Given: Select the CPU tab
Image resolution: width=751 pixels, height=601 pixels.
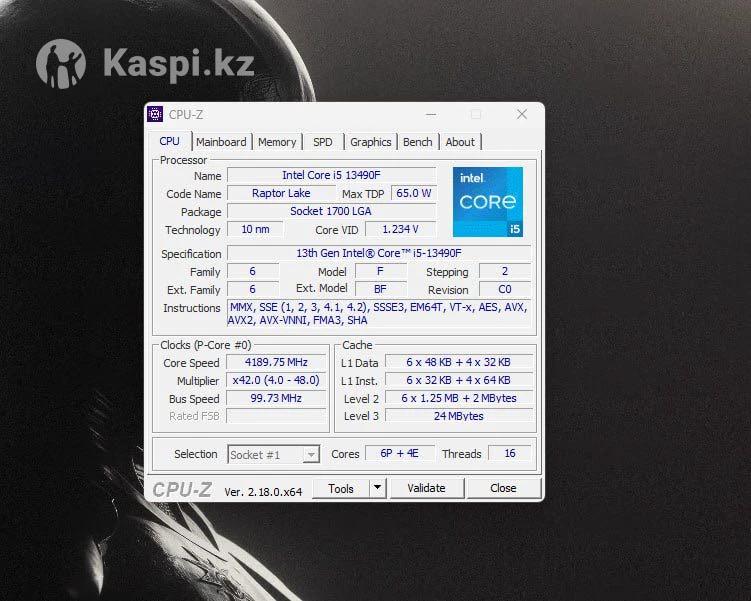Looking at the screenshot, I should [169, 142].
